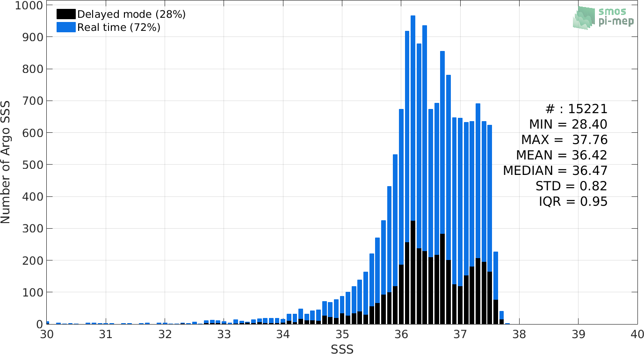Screen dimensions: 644x354
Task: Click the x-axis tick label 40
Action: tap(637, 334)
